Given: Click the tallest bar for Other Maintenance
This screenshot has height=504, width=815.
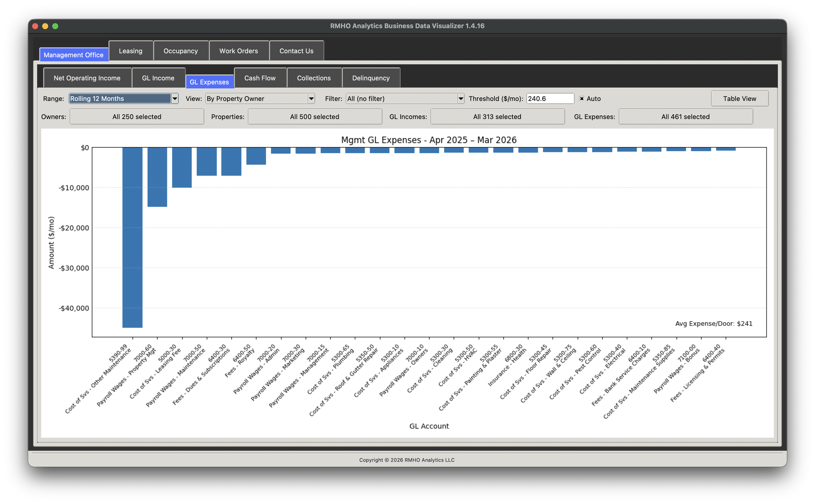Looking at the screenshot, I should click(132, 237).
